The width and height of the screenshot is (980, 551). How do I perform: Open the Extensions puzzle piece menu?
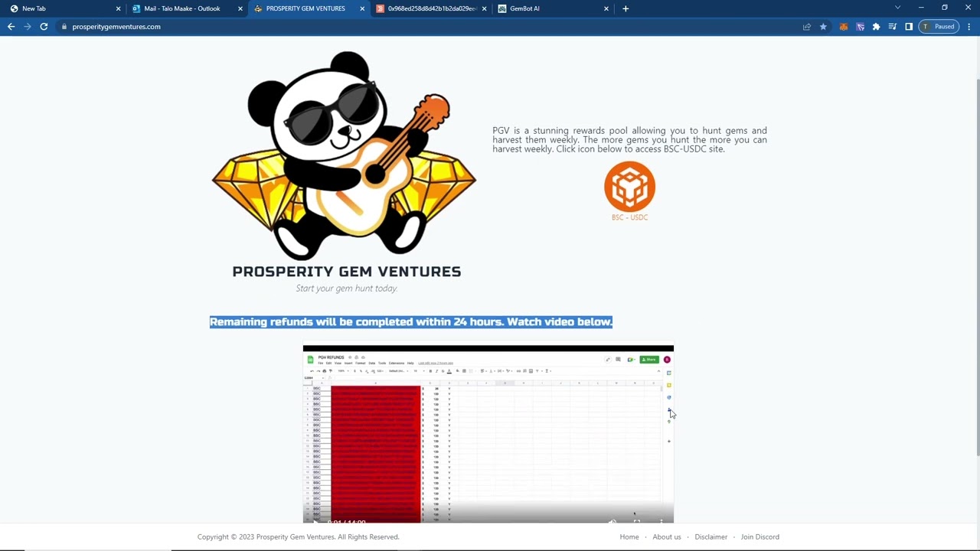click(x=876, y=27)
